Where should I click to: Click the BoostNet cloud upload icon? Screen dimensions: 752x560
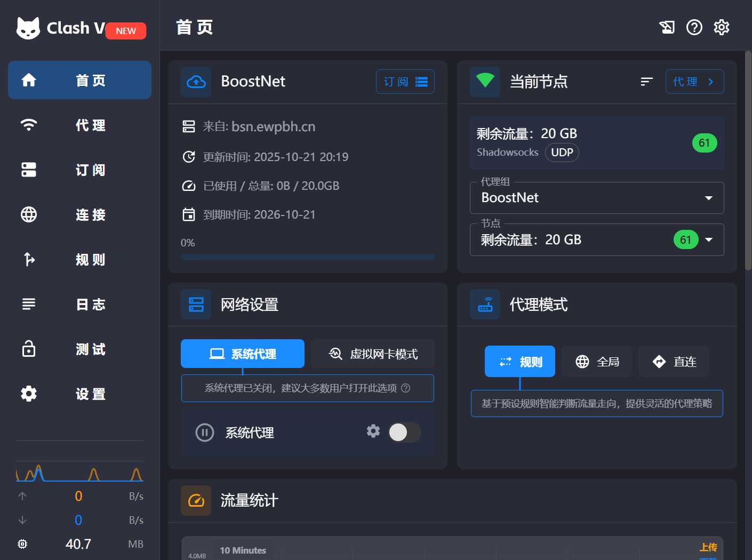196,82
